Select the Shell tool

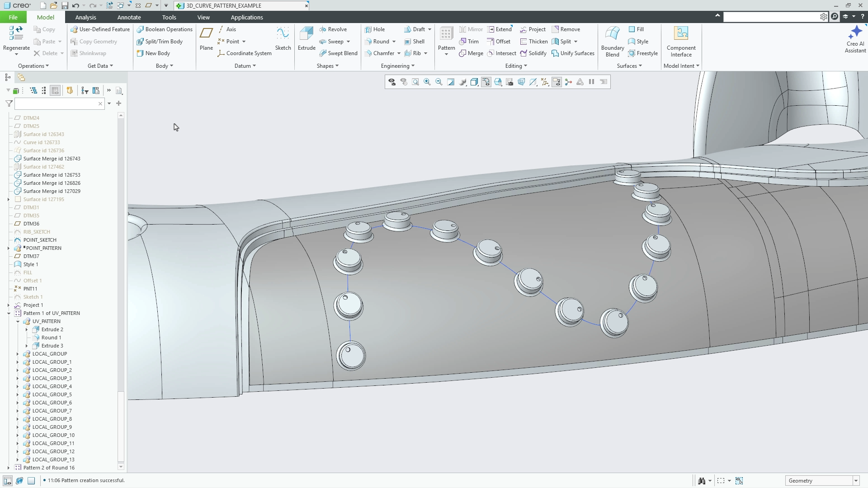point(415,41)
